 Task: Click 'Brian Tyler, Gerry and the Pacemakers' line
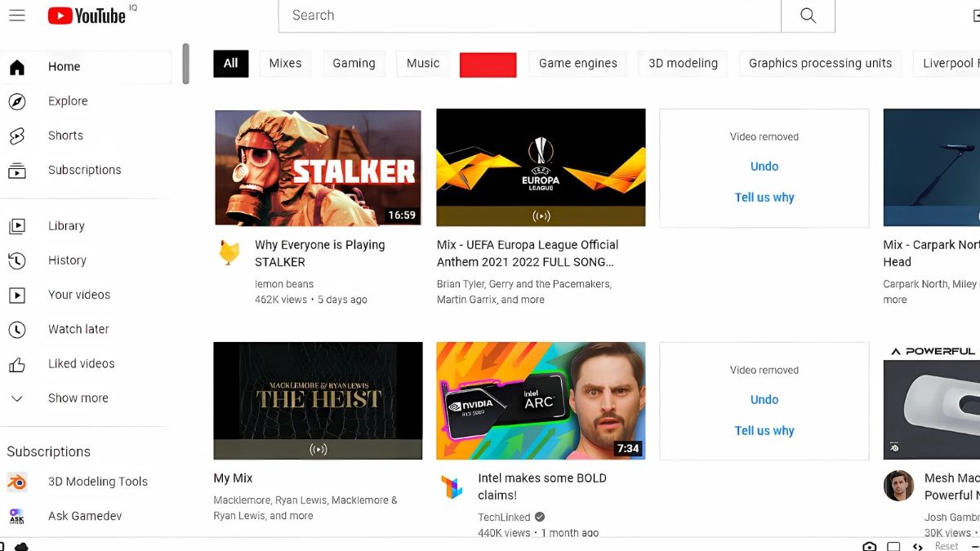524,291
